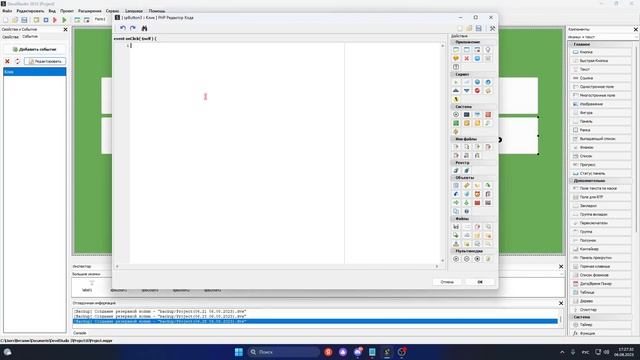Click the blue stop square in the main toolbar
Screen dimensions: 640x360
(x=46, y=20)
